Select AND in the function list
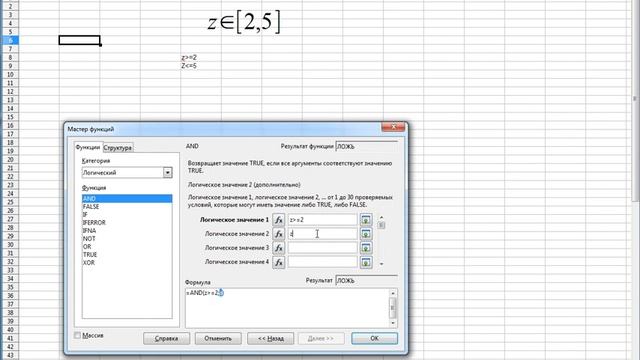640x360 pixels. click(127, 198)
